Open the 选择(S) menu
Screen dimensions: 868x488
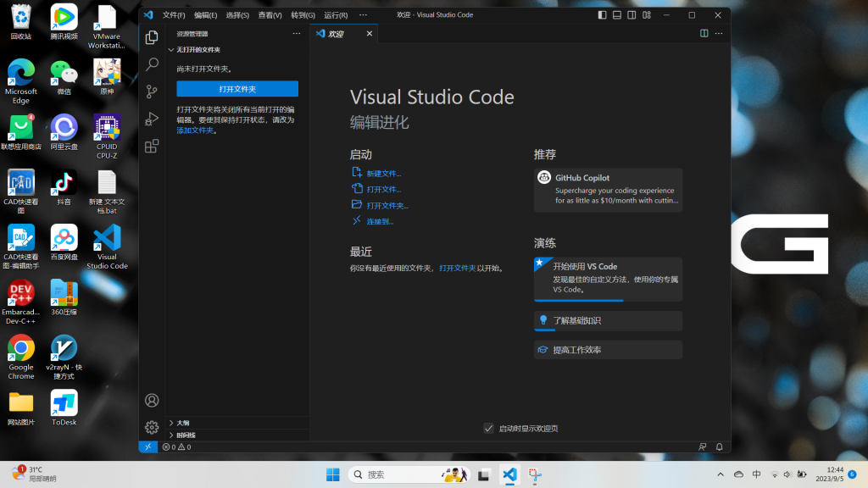coord(237,15)
